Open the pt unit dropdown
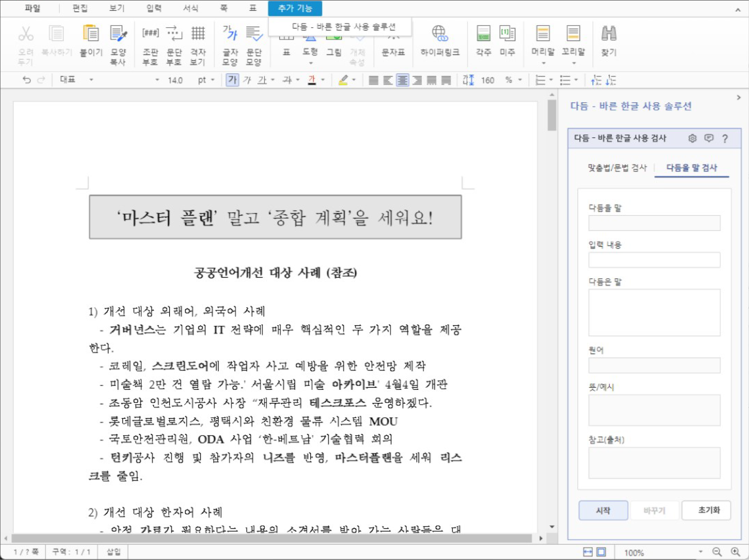 (213, 80)
